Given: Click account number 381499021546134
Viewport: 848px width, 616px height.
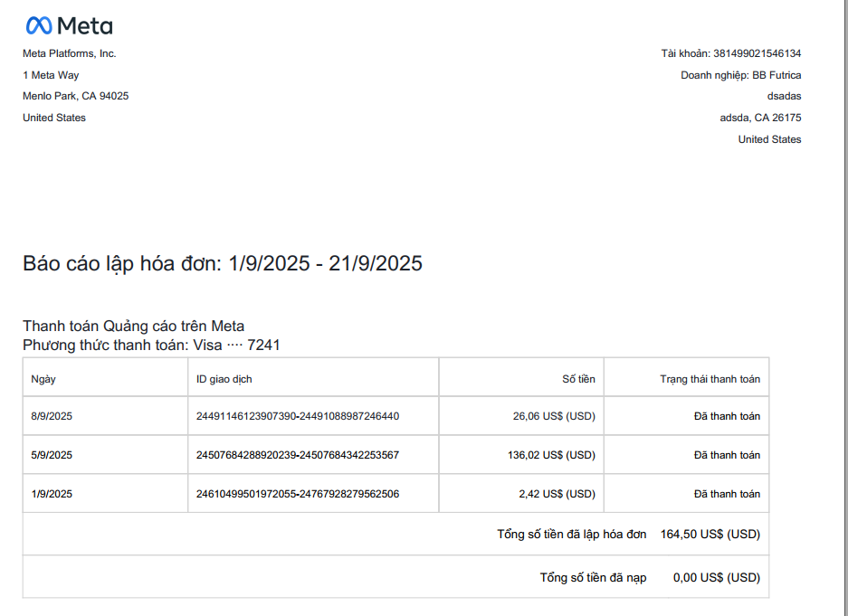Looking at the screenshot, I should click(757, 53).
